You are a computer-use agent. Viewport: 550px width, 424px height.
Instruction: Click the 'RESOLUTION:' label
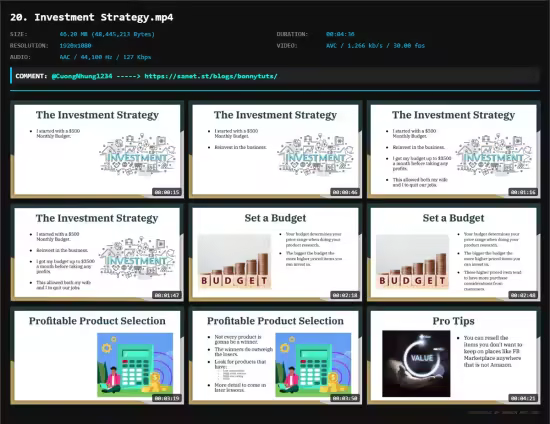click(x=29, y=46)
